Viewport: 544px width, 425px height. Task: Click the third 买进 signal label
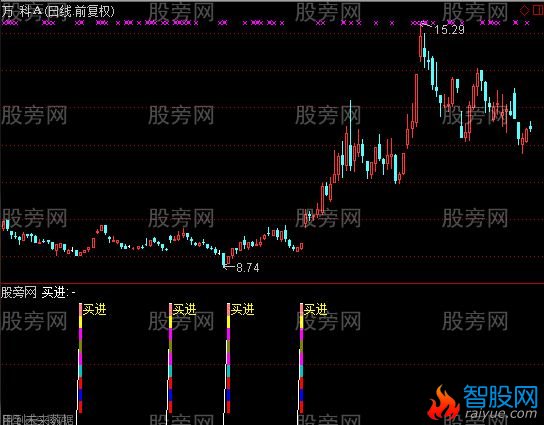243,309
